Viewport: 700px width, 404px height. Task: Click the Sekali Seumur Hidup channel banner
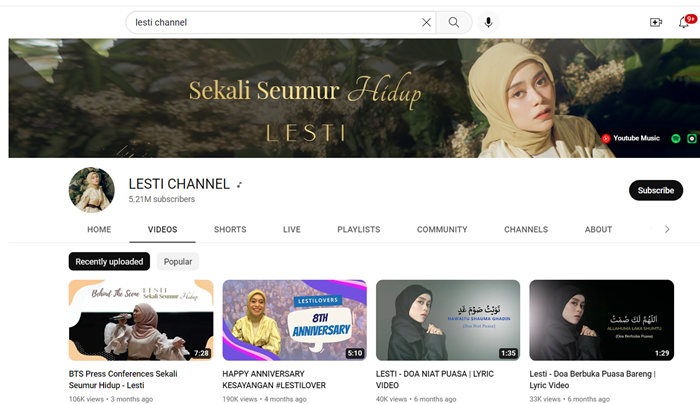click(354, 98)
